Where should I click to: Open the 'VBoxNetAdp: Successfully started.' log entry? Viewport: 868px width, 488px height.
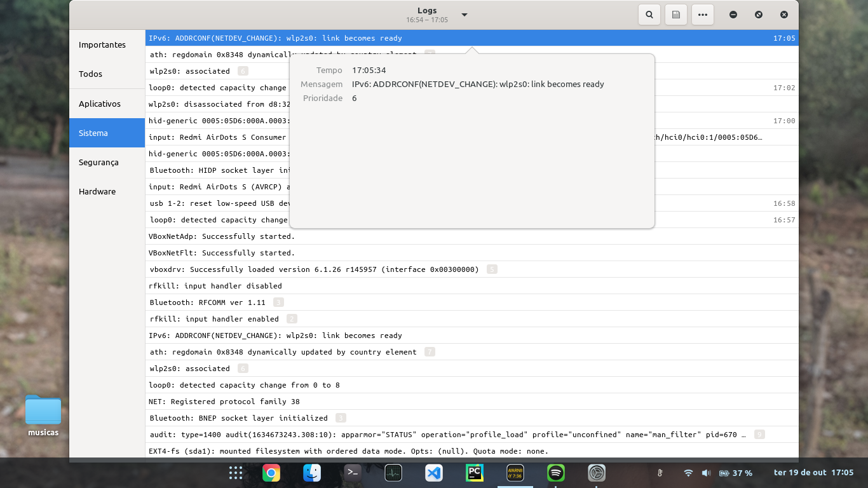point(222,236)
